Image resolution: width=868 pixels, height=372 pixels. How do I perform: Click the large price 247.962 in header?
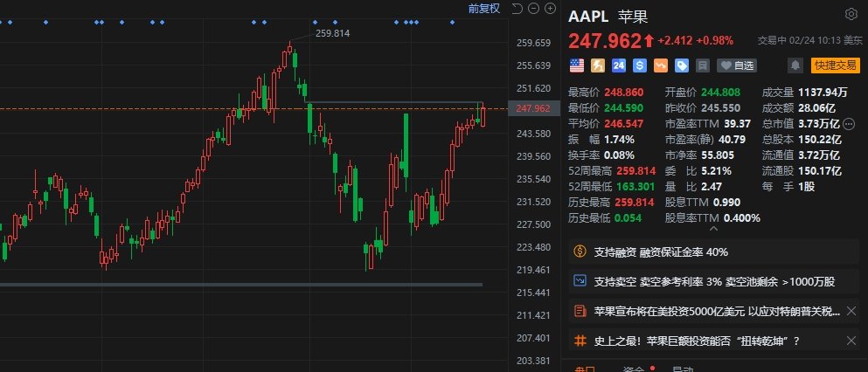tap(605, 41)
